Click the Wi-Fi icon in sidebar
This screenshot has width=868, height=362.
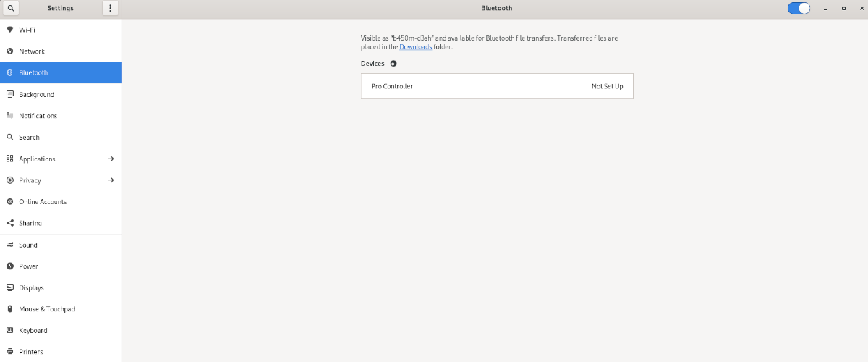pos(10,30)
